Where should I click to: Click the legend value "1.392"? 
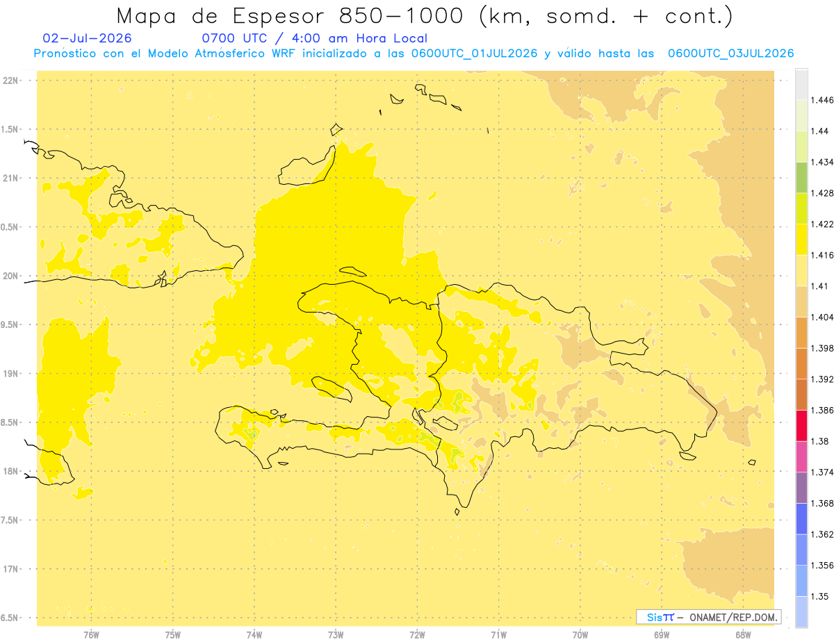[822, 379]
